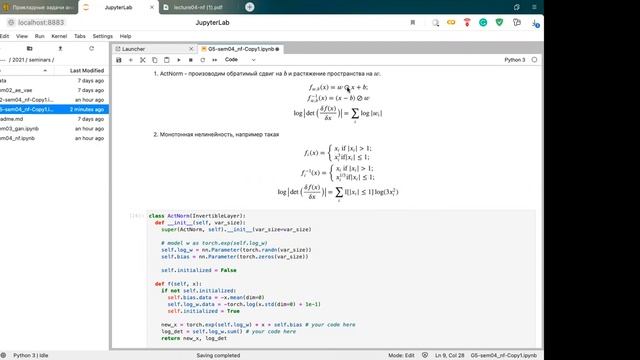Toggle name sort order arrow

pyautogui.click(x=45, y=71)
